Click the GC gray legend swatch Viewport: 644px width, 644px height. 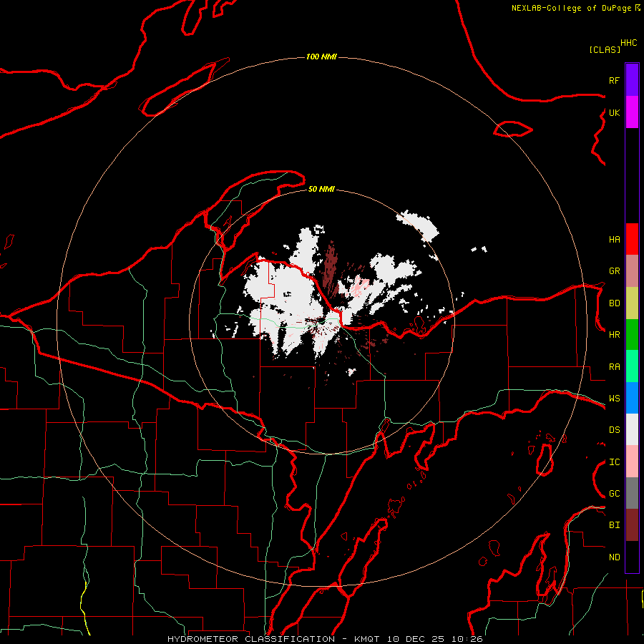coord(632,493)
